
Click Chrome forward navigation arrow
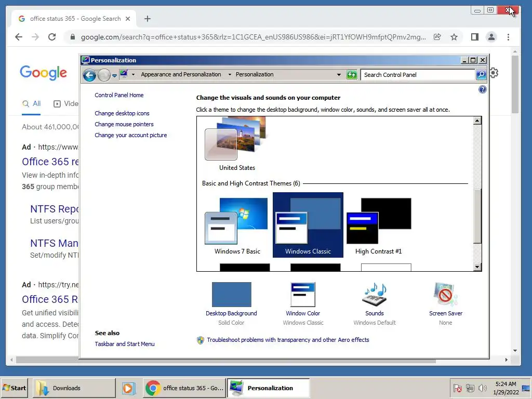35,37
